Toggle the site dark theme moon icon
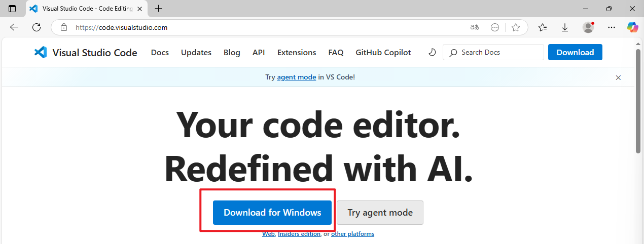This screenshot has width=644, height=244. click(432, 52)
